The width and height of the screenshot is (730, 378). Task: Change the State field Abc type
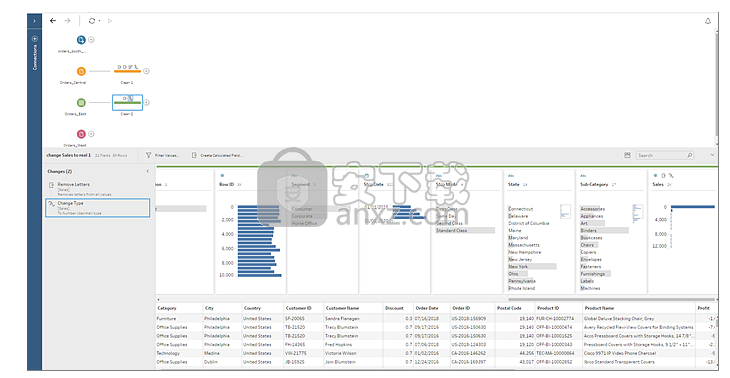[x=511, y=176]
